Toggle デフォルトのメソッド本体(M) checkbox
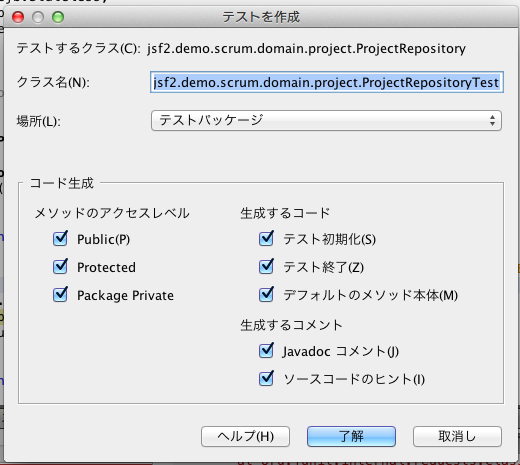520x465 pixels. pos(266,295)
